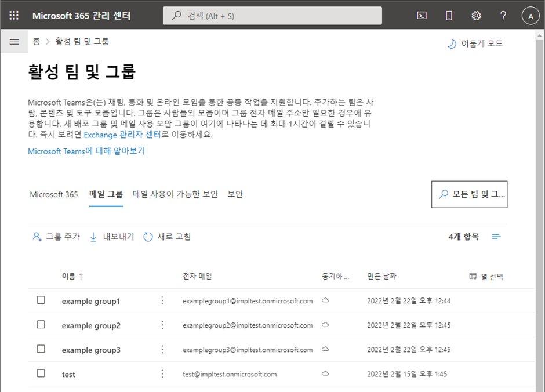Image resolution: width=545 pixels, height=392 pixels.
Task: Open example group3 name
Action: 91,350
